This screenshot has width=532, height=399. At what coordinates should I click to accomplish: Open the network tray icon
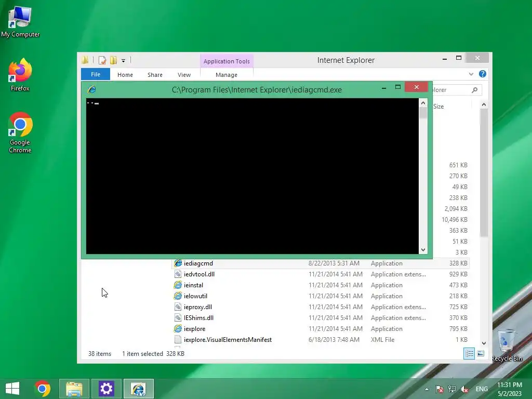pos(451,389)
